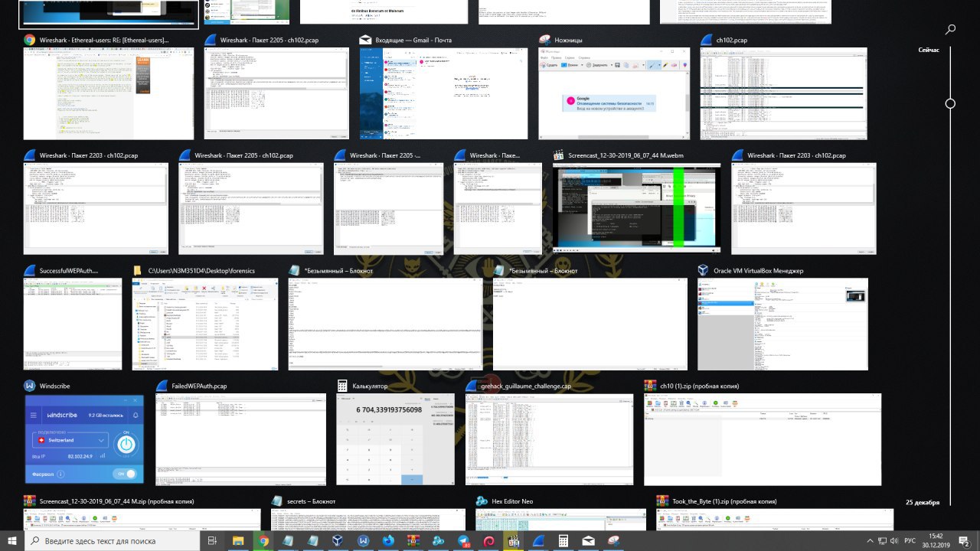Screen dimensions: 980x551
Task: Switch to the Gmail Почта window thumbnail
Action: pyautogui.click(x=445, y=93)
